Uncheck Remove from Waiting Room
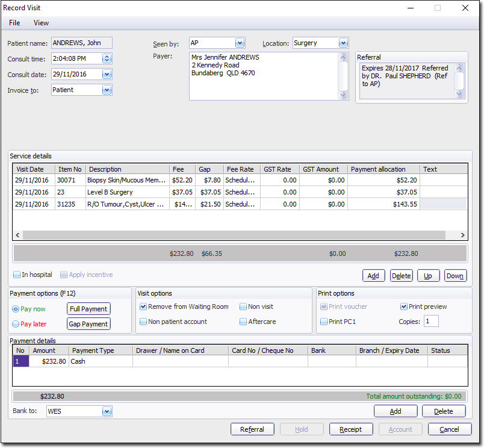 [143, 307]
